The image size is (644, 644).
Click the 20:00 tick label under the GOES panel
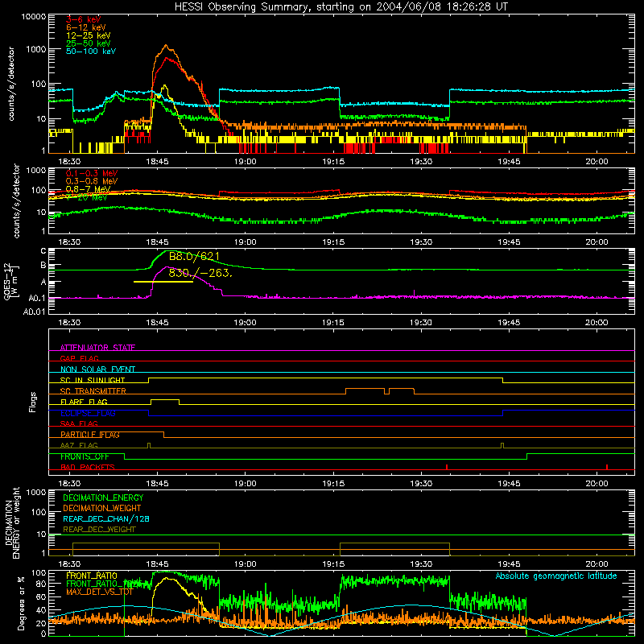click(597, 323)
